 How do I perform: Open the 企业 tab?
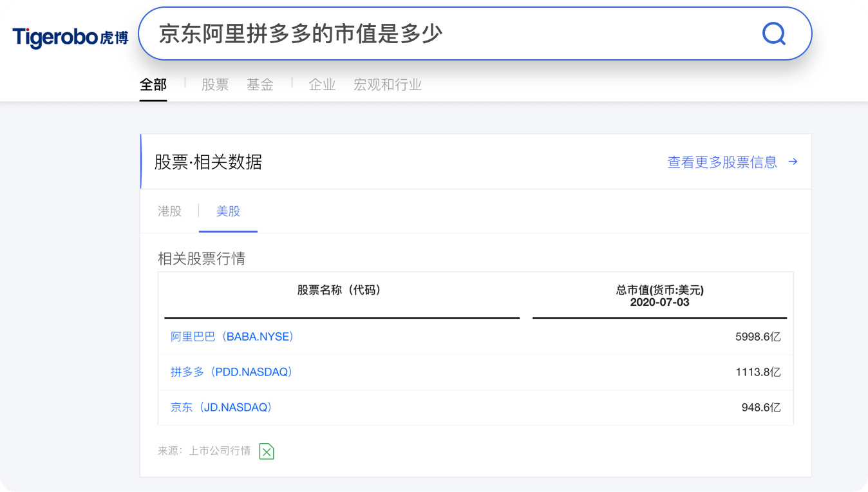322,84
